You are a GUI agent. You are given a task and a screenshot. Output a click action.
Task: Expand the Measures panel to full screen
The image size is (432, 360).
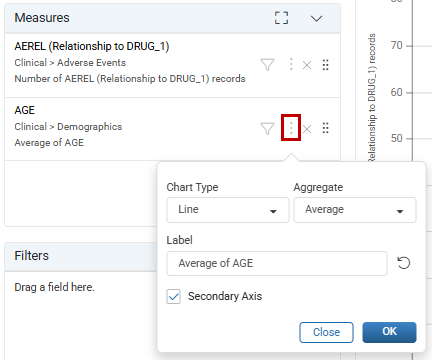(x=281, y=18)
